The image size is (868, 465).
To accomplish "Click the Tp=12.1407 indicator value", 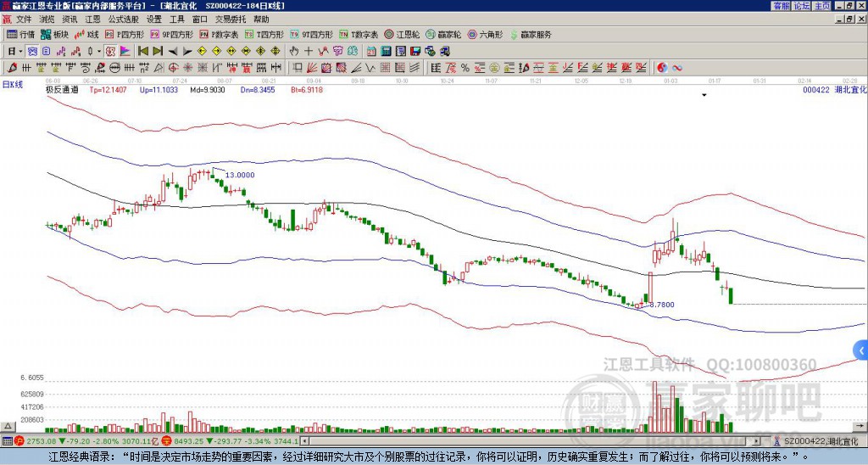I will click(108, 89).
